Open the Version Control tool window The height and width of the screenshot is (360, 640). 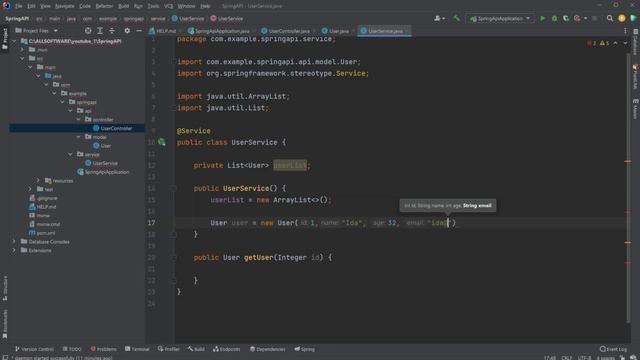tap(34, 349)
